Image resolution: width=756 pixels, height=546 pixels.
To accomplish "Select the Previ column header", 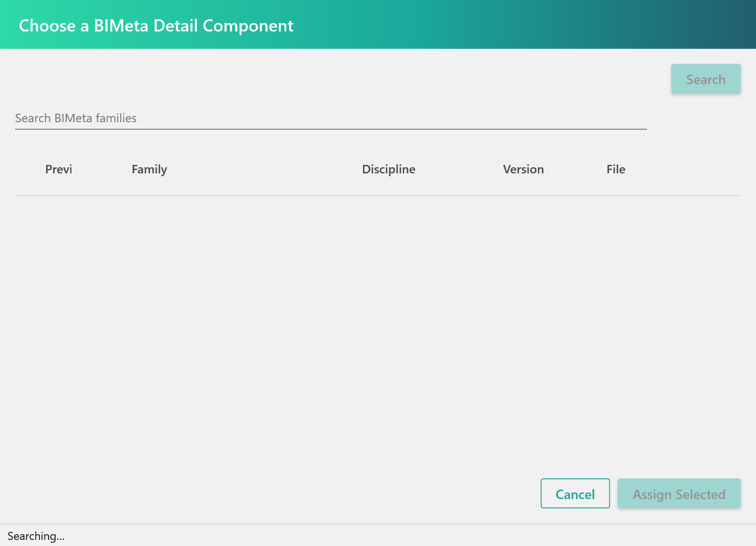I will (59, 169).
